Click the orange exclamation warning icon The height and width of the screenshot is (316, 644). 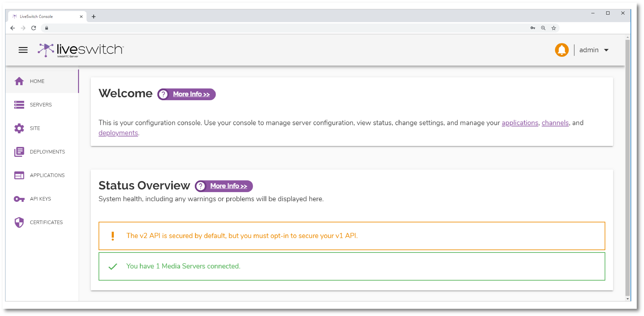pos(113,236)
